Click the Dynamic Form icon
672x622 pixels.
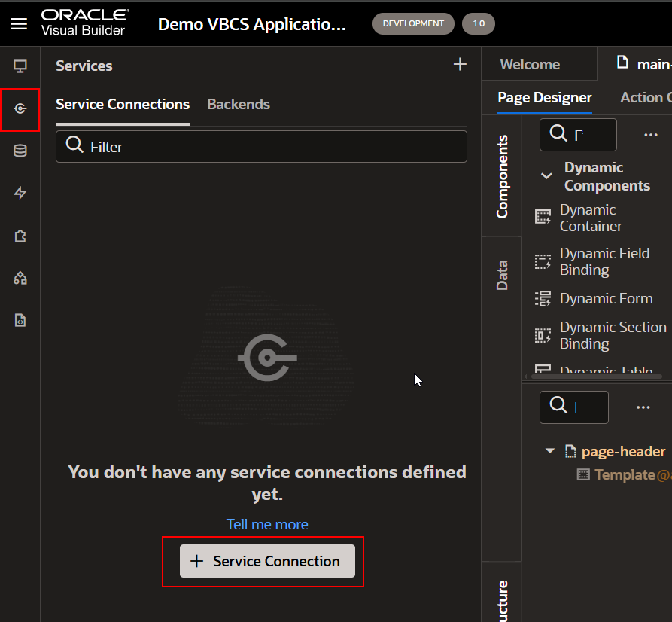click(543, 298)
